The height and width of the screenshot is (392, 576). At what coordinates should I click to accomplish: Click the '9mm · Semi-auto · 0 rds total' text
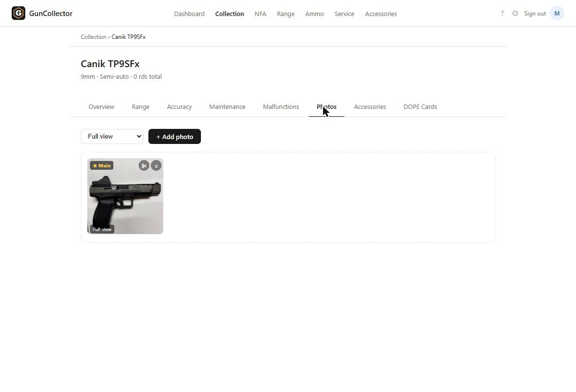click(121, 76)
